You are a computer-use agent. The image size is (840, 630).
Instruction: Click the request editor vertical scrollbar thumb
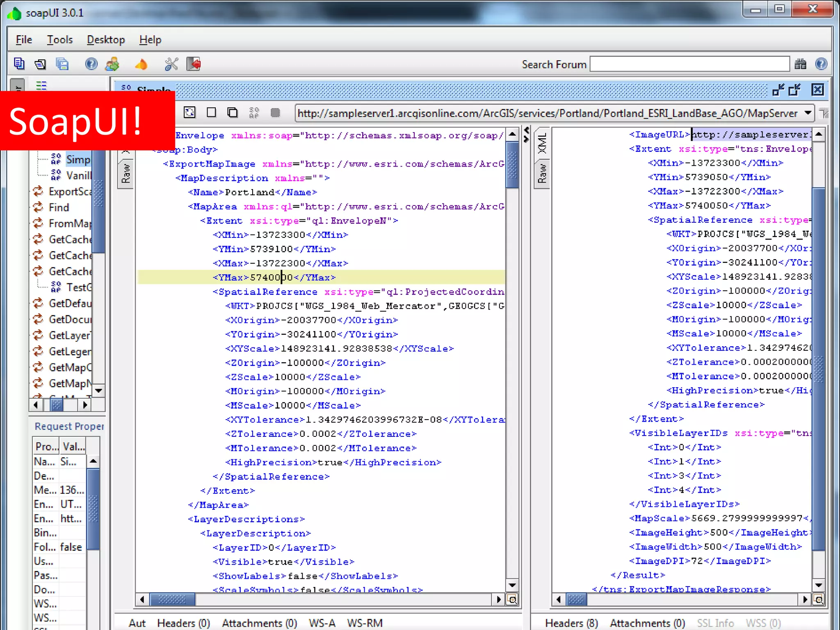tap(512, 165)
